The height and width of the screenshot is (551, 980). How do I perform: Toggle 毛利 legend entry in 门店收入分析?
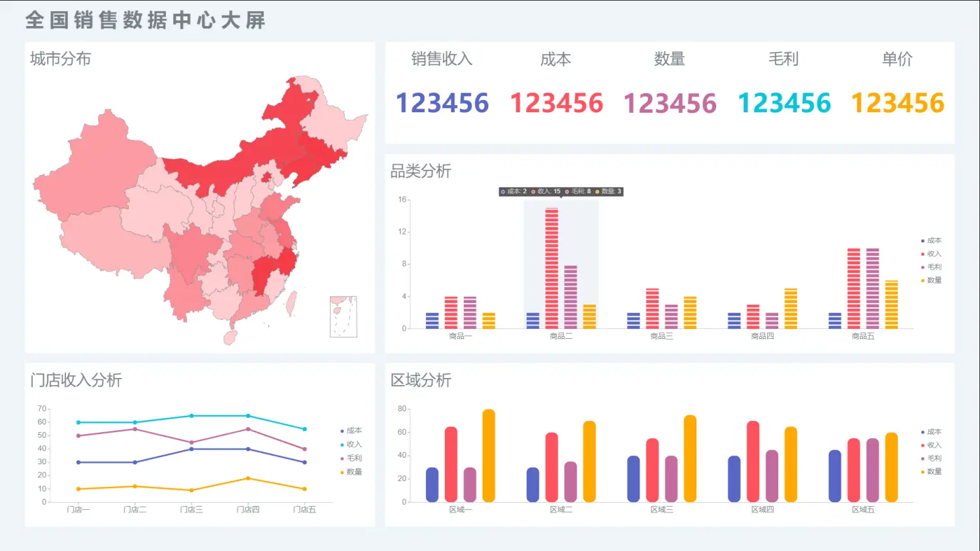tap(353, 458)
